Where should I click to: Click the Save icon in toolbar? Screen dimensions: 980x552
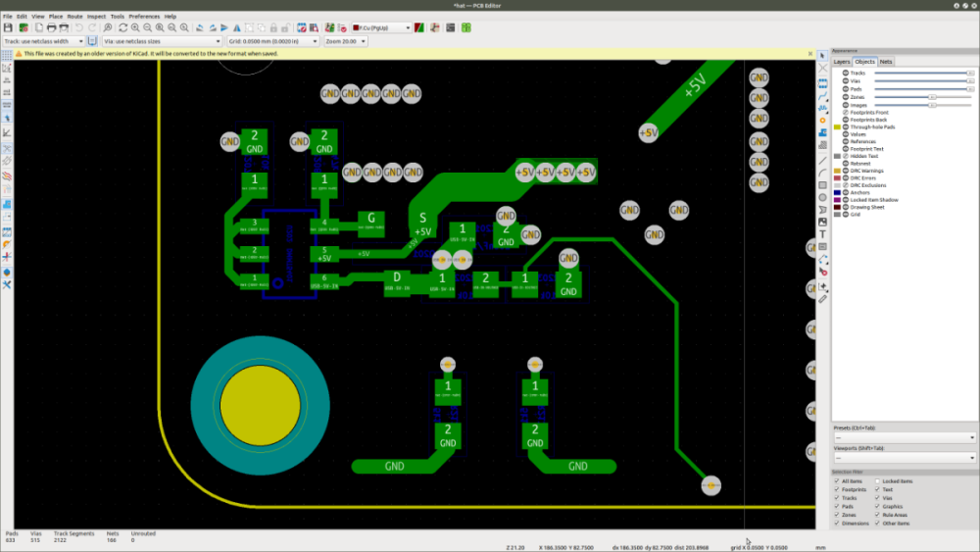[8, 27]
